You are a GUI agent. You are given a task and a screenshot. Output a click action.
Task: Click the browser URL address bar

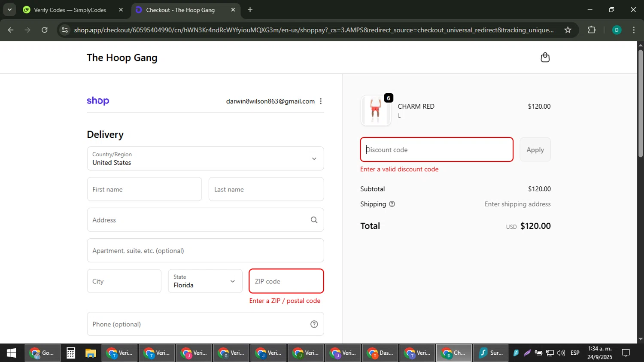pos(313,30)
